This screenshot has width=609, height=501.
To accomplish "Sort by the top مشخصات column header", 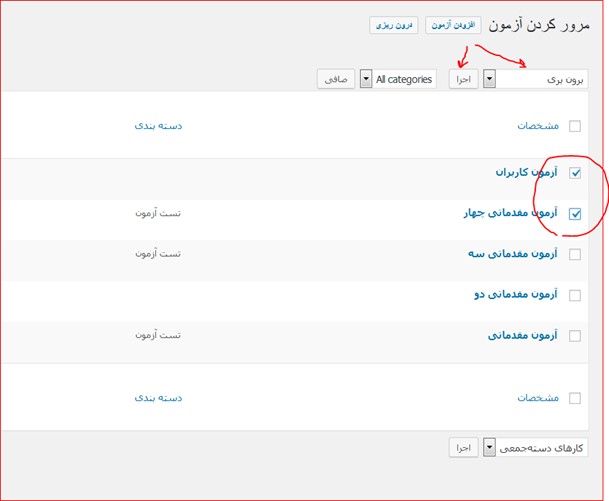I will coord(537,126).
